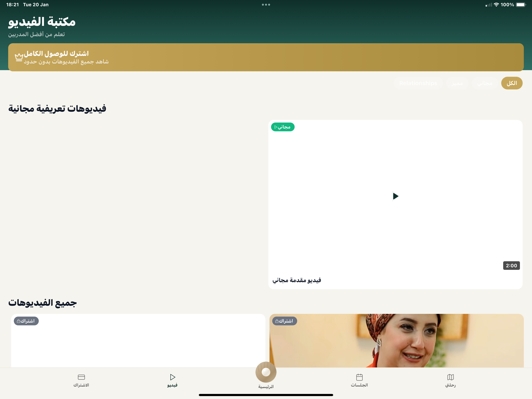The image size is (532, 399).
Task: Go to الاشتراك subscription tab
Action: click(x=81, y=380)
